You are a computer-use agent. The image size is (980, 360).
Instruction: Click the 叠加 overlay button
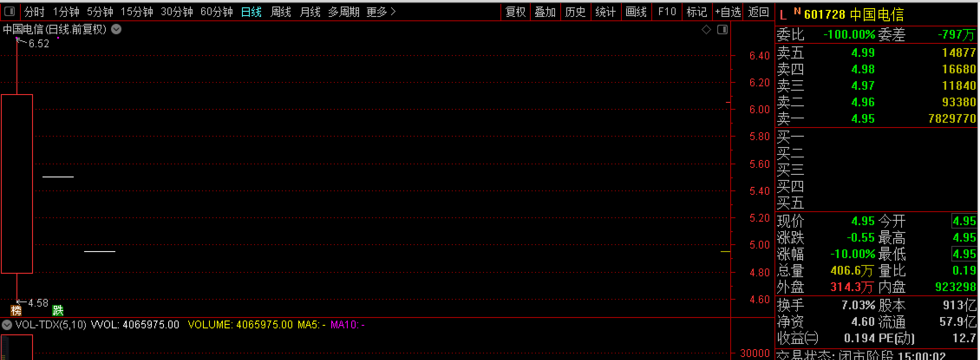click(546, 12)
